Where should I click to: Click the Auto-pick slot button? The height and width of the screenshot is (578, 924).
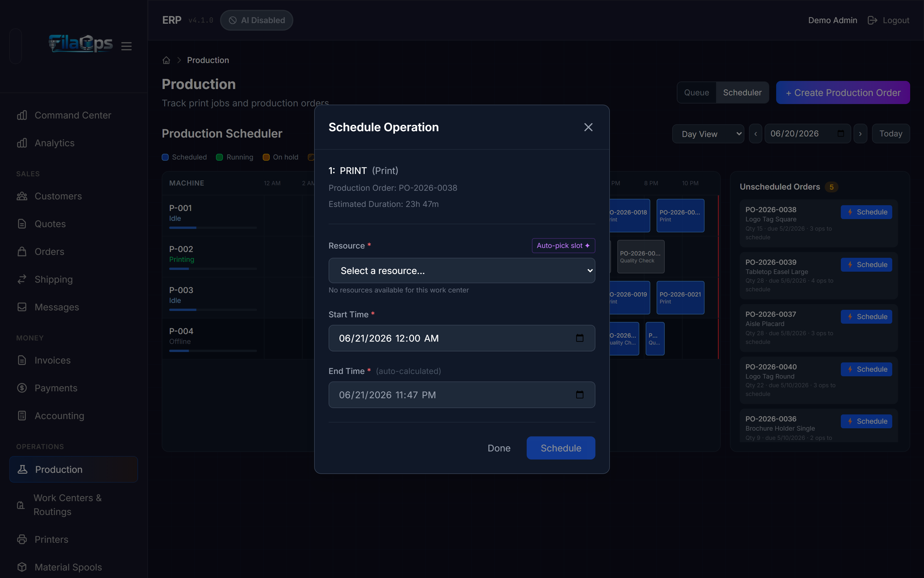click(x=563, y=245)
